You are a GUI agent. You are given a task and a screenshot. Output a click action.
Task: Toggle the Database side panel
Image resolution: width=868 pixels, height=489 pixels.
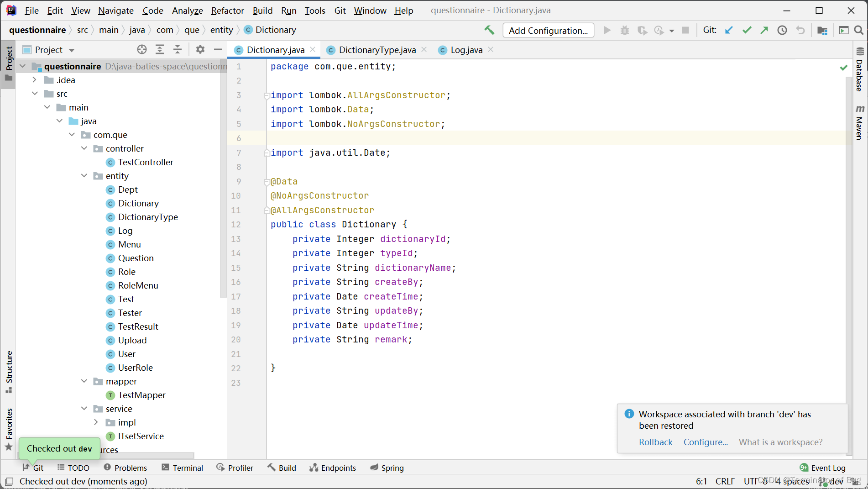[860, 70]
